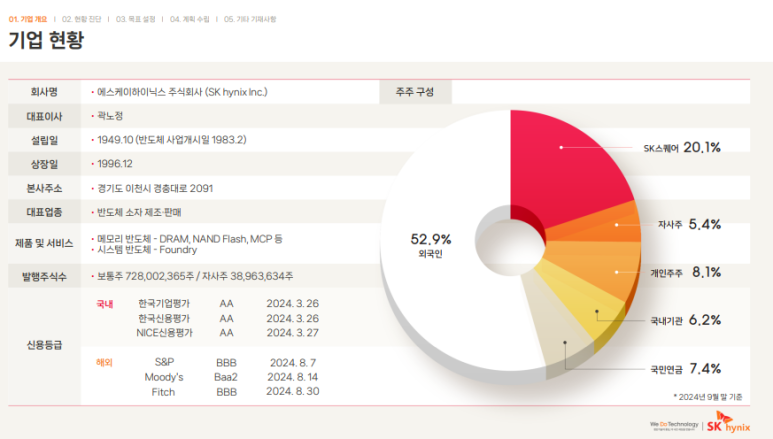Image resolution: width=773 pixels, height=439 pixels.
Task: Select the Fitch rating agency name
Action: pyautogui.click(x=163, y=392)
